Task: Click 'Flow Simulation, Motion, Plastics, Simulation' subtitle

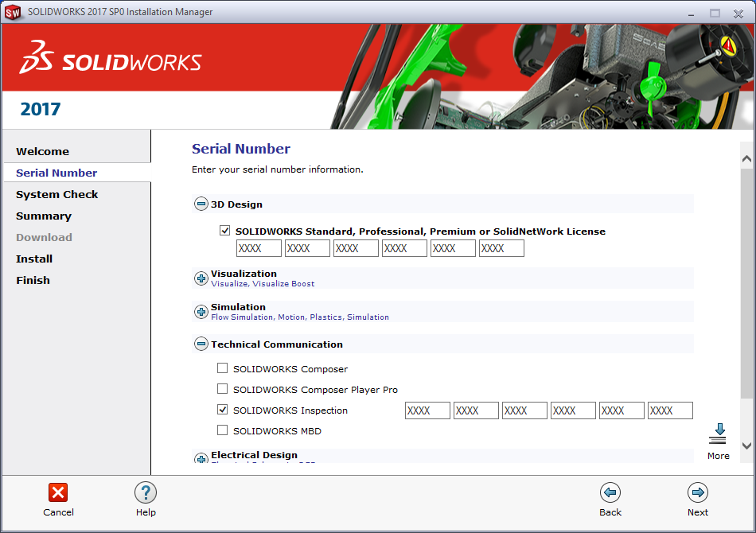Action: [300, 317]
